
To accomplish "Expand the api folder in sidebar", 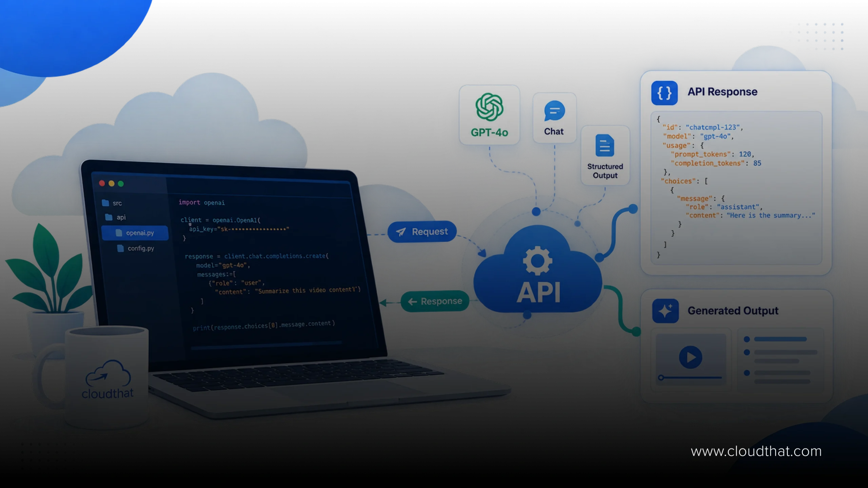I will (x=116, y=217).
